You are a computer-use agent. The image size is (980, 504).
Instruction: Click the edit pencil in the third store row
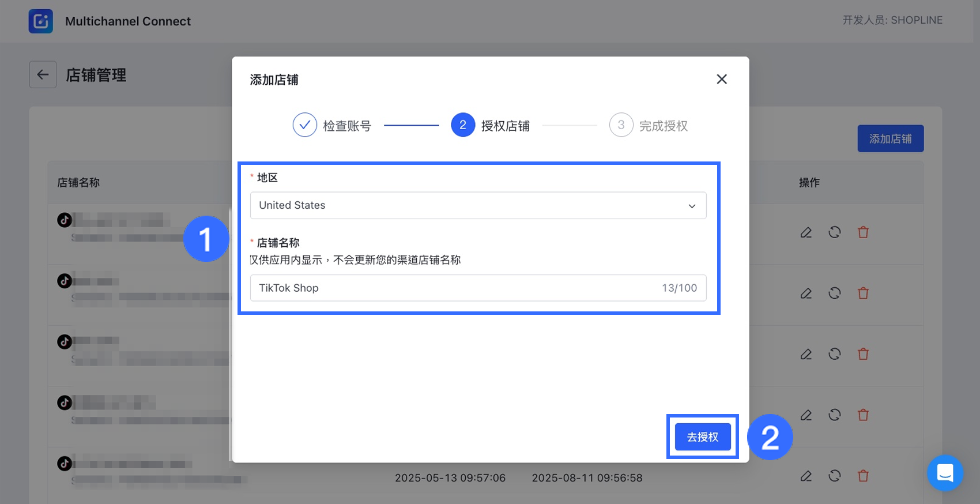pyautogui.click(x=806, y=354)
